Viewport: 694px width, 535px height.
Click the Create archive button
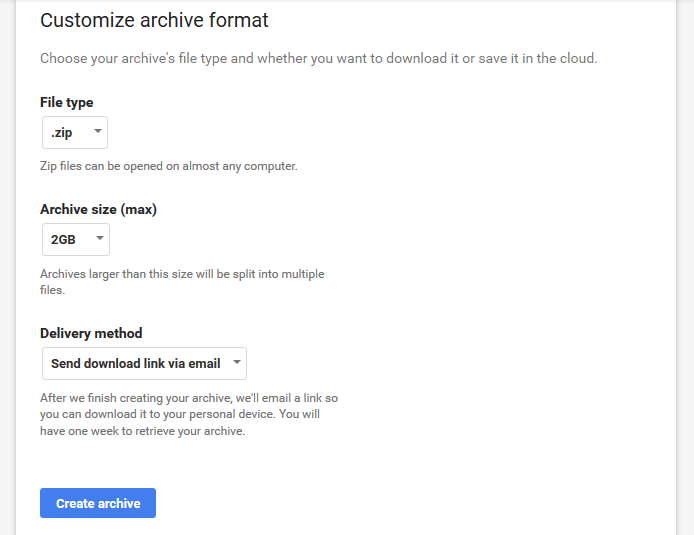coord(98,503)
